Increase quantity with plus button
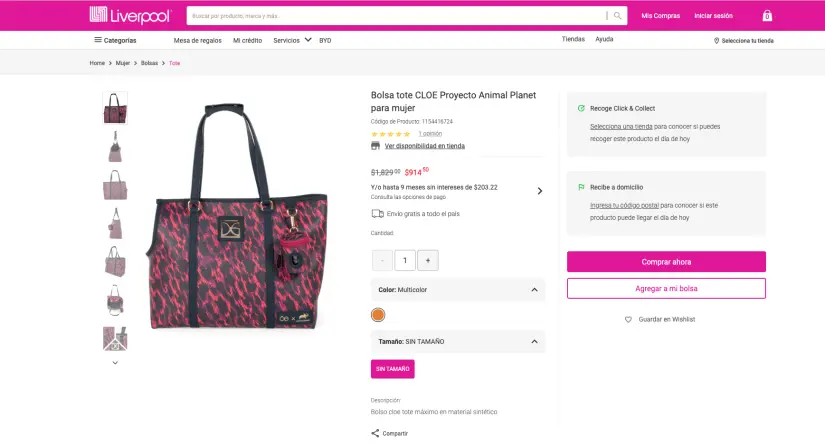This screenshot has height=446, width=825. tap(428, 260)
